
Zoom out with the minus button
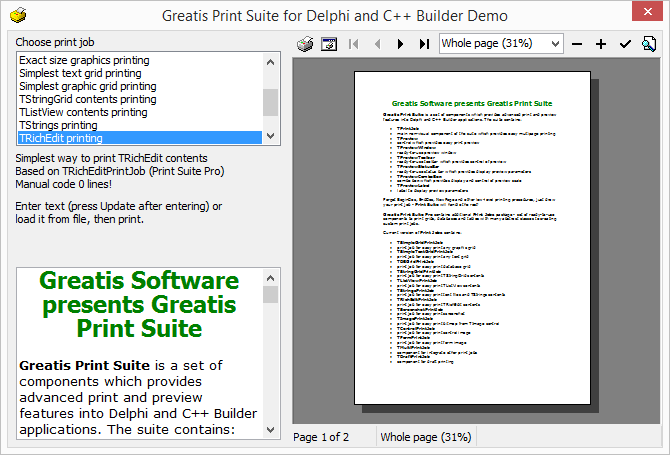point(577,44)
